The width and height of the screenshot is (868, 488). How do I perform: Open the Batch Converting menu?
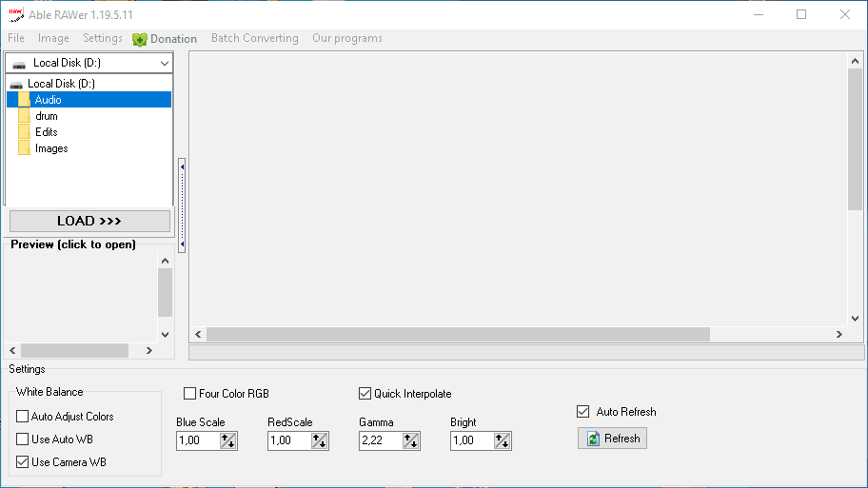(x=254, y=38)
